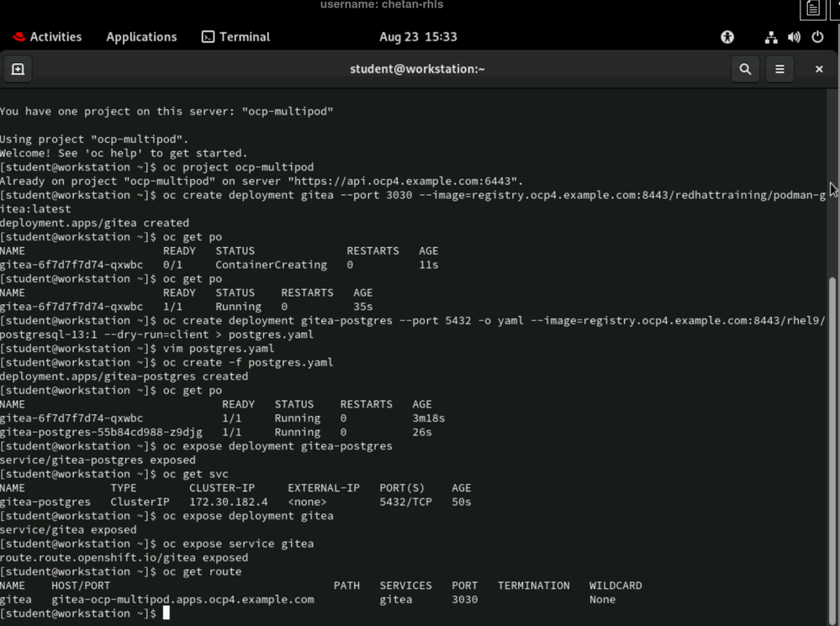Close the terminal window
The height and width of the screenshot is (626, 840).
pyautogui.click(x=819, y=69)
